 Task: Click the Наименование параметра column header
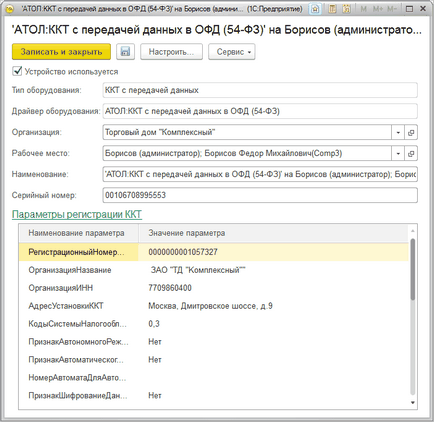(79, 233)
